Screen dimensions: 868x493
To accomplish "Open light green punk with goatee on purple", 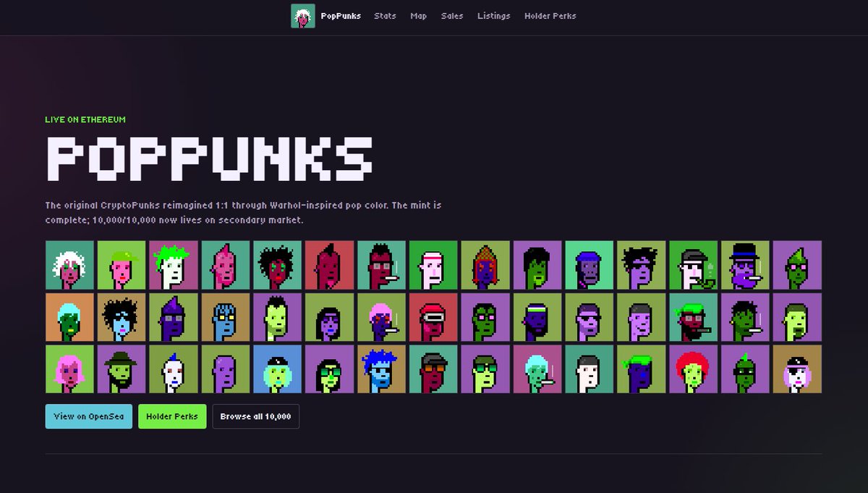I will tap(797, 317).
